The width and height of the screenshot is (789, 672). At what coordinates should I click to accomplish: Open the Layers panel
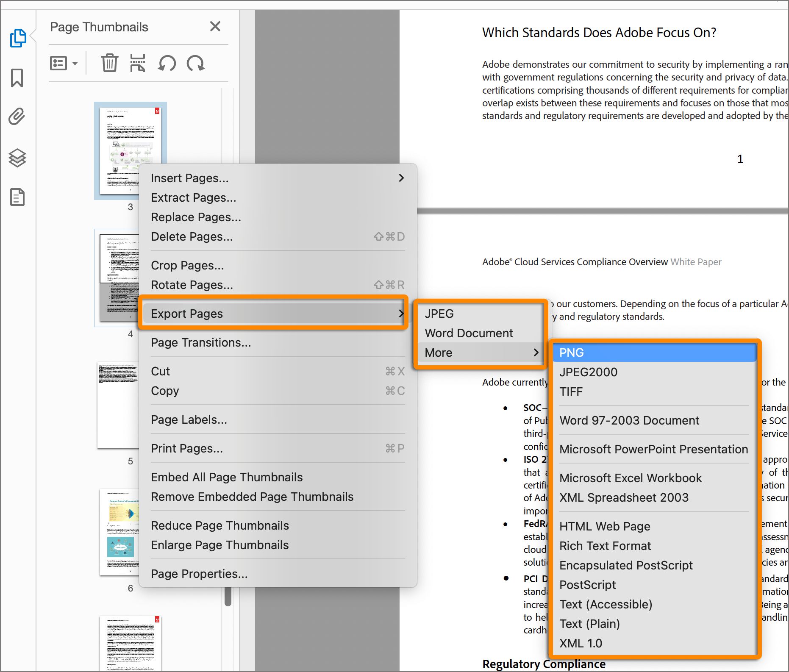17,159
